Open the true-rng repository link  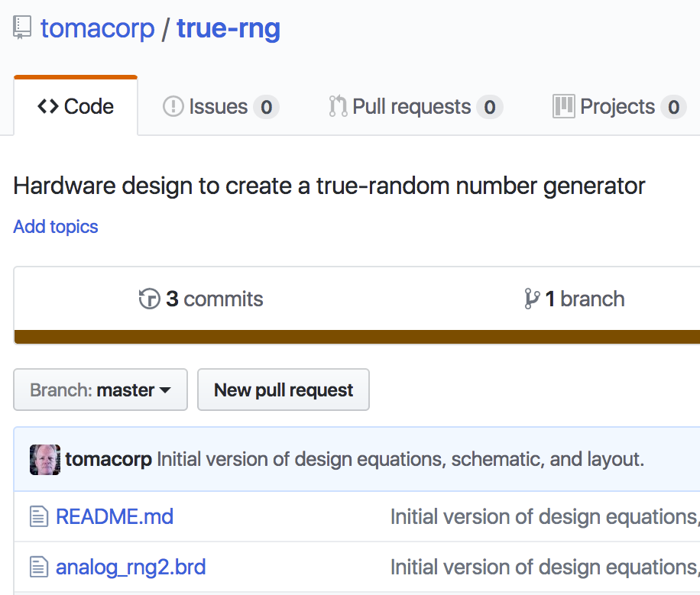click(x=228, y=30)
